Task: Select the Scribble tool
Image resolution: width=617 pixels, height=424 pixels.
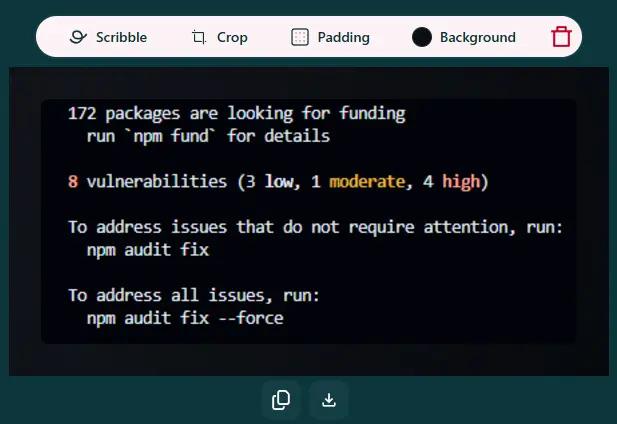Action: 108,37
